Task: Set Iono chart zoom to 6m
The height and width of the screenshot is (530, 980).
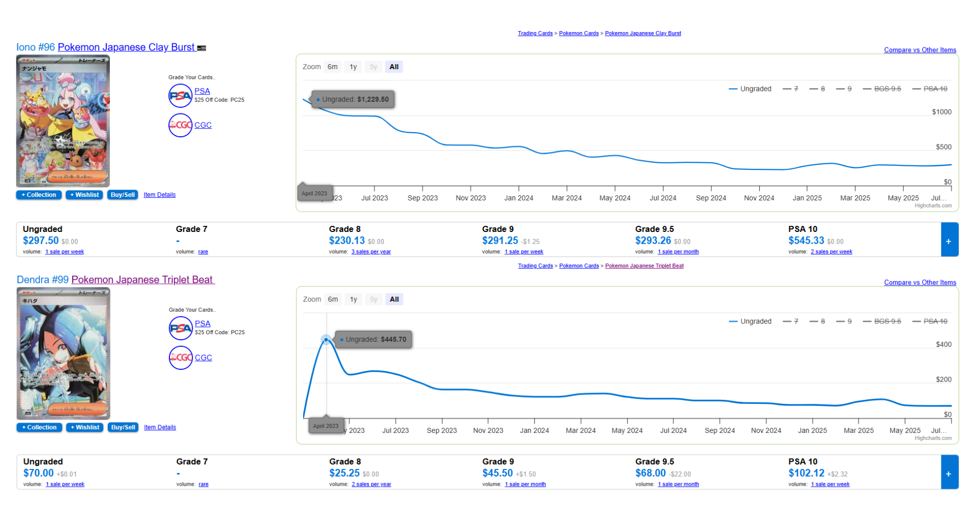Action: pyautogui.click(x=333, y=67)
